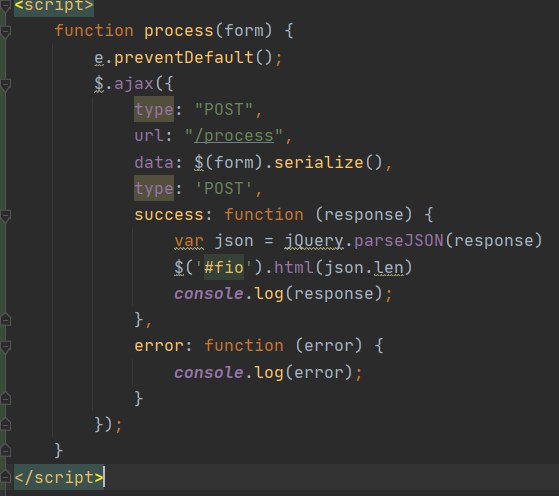Click the 'error' property key

[159, 346]
